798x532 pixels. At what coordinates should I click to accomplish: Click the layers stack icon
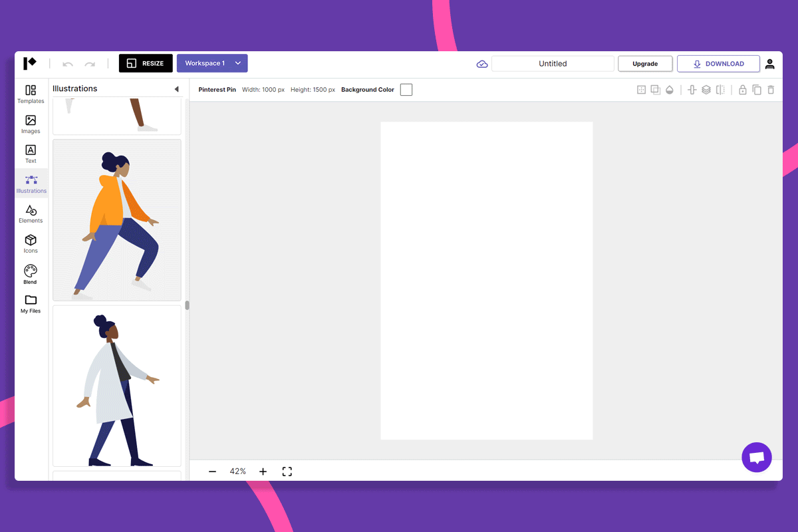pos(706,90)
